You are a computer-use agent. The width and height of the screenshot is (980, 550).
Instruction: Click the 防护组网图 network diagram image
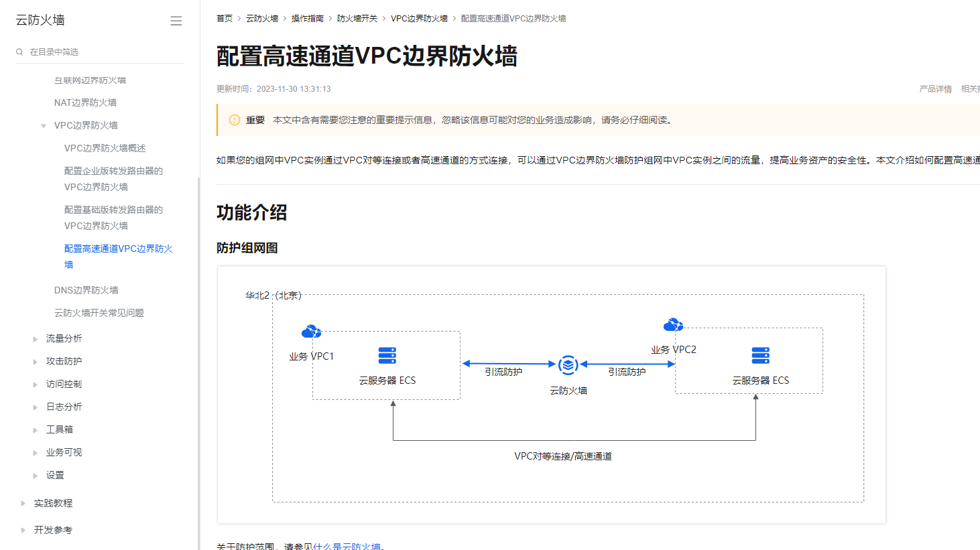coord(551,395)
